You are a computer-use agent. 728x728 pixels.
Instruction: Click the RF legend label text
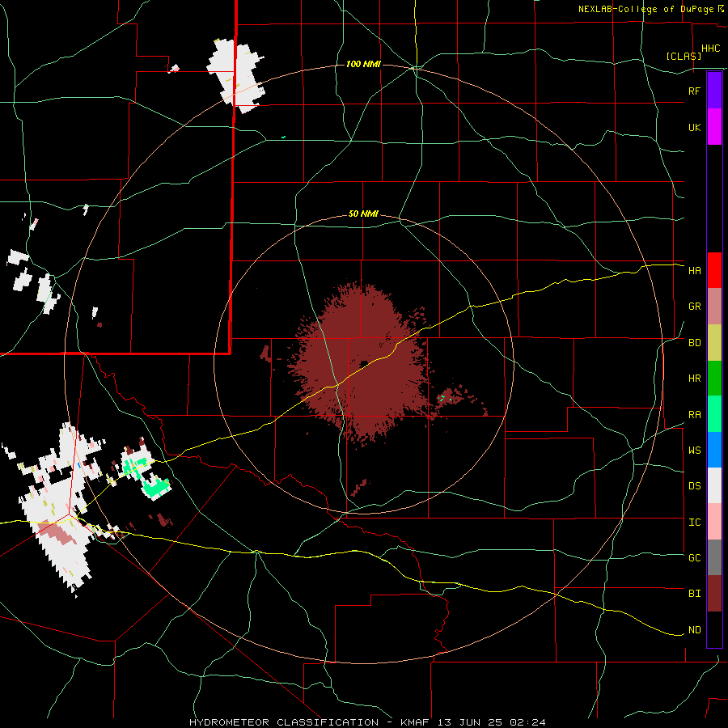tap(694, 91)
